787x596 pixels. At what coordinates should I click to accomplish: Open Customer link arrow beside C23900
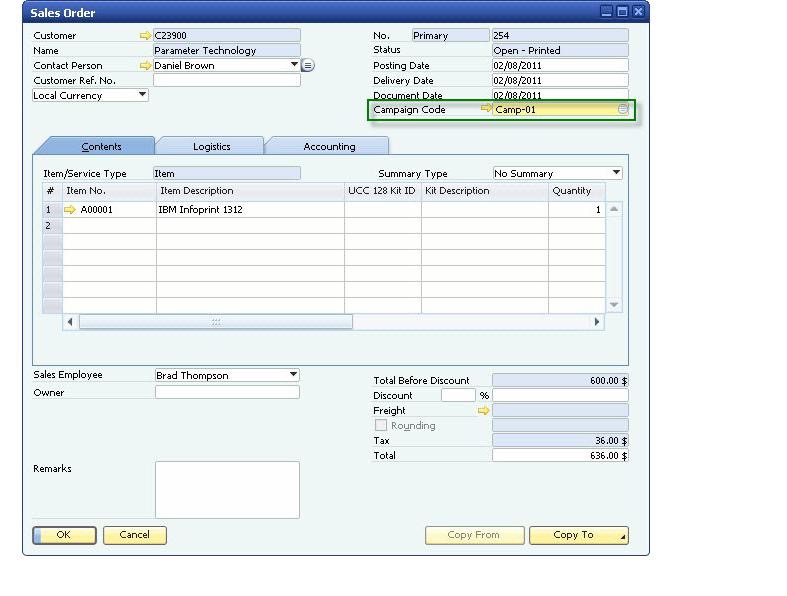145,36
